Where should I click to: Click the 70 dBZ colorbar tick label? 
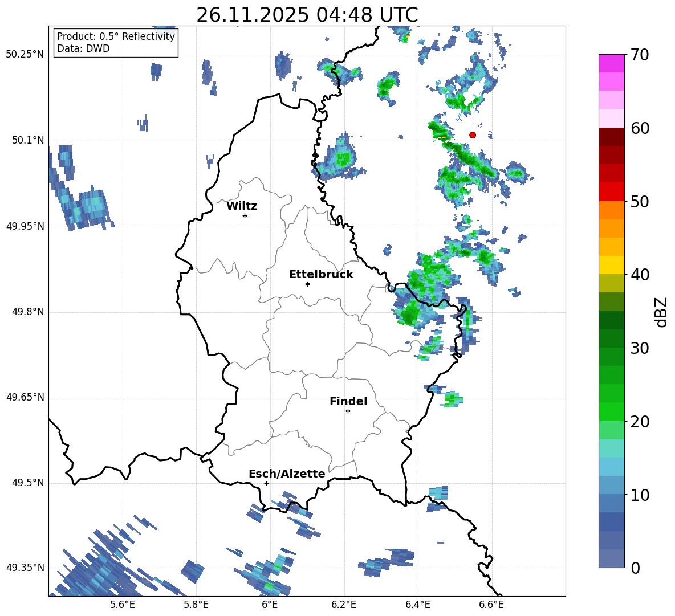[x=640, y=55]
